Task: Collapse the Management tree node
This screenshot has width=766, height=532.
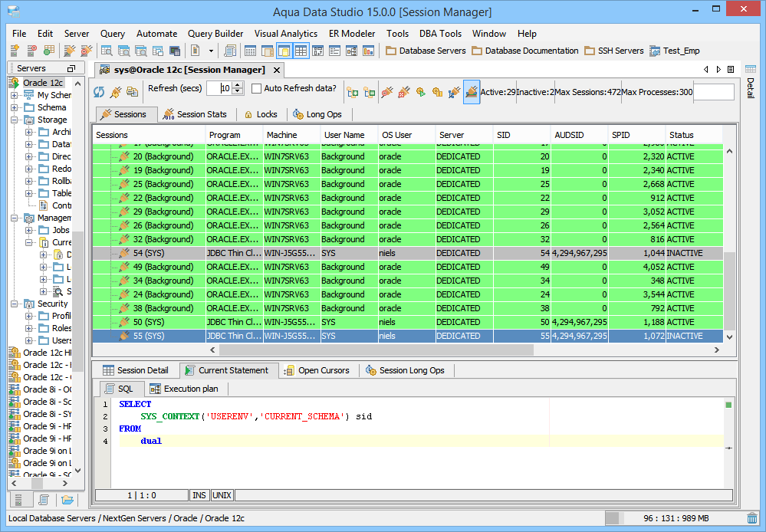Action: [x=14, y=218]
